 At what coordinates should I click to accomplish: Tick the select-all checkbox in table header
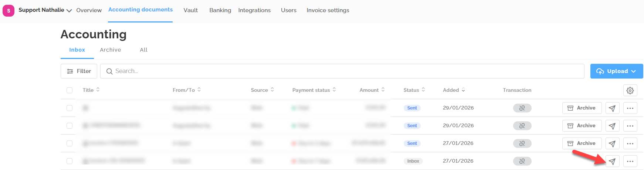[x=70, y=90]
